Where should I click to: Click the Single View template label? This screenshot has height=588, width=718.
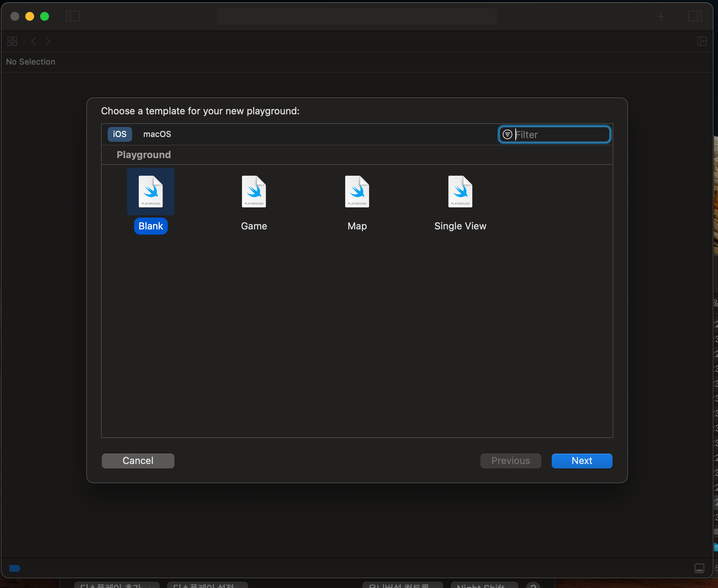[x=460, y=226]
